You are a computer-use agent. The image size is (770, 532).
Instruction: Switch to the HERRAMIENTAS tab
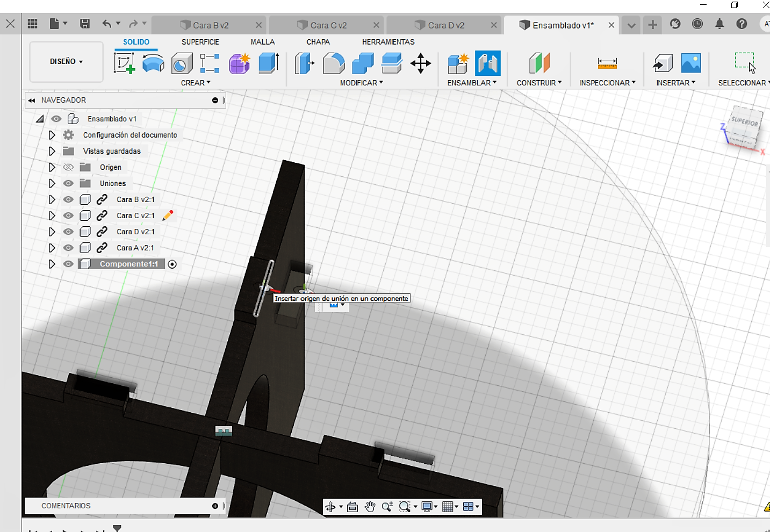click(x=388, y=42)
